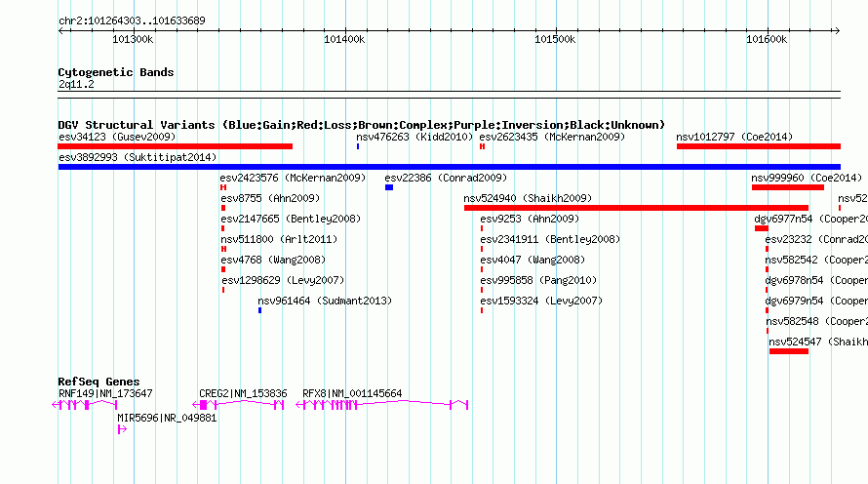Click the long blue esv3892993 gain bar

click(449, 167)
